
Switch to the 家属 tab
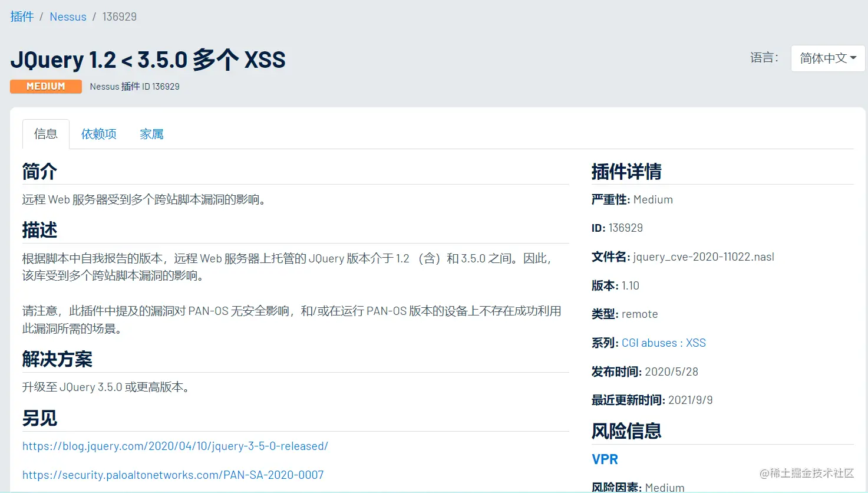click(x=151, y=134)
